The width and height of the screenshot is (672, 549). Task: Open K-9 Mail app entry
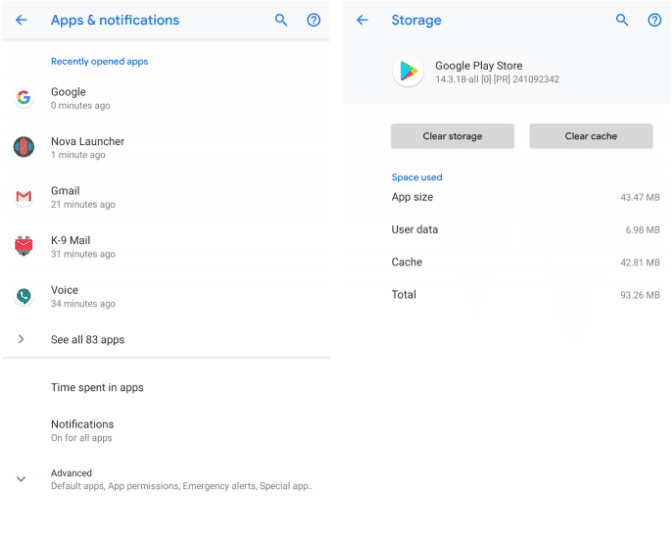(166, 246)
